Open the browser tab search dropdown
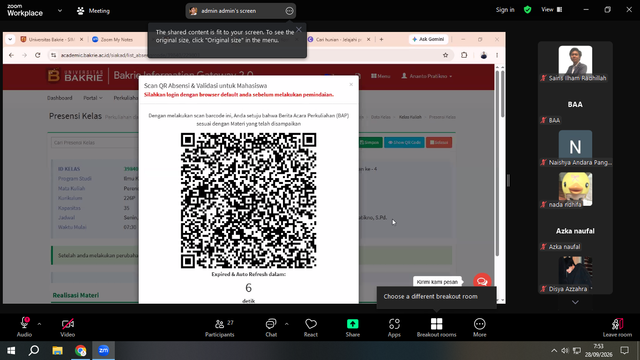 tap(10, 40)
